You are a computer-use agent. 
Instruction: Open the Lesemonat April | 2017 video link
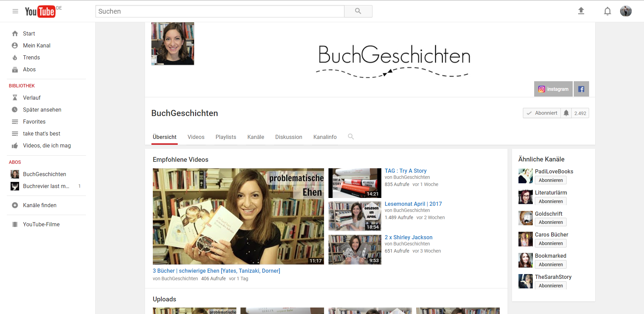coord(413,204)
